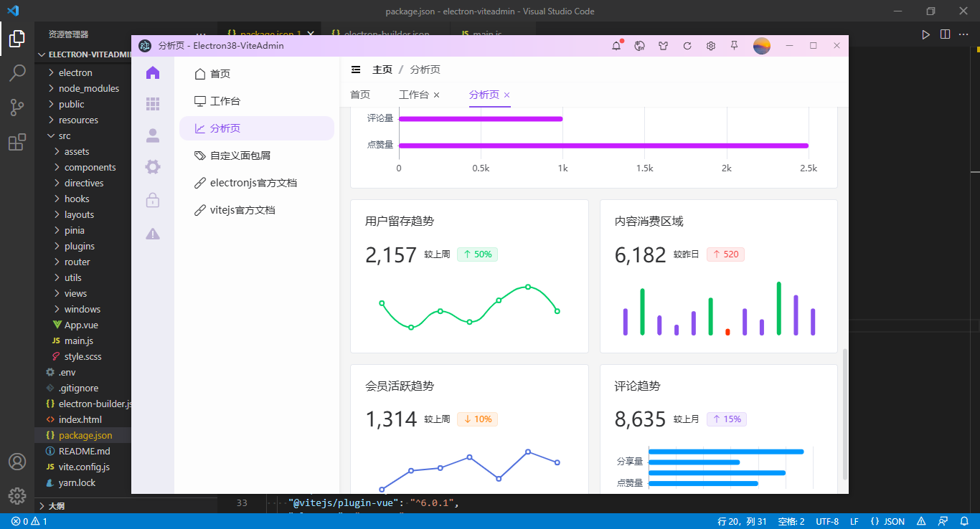Collapse the menu with the hamburger icon
This screenshot has height=529, width=980.
pyautogui.click(x=356, y=69)
